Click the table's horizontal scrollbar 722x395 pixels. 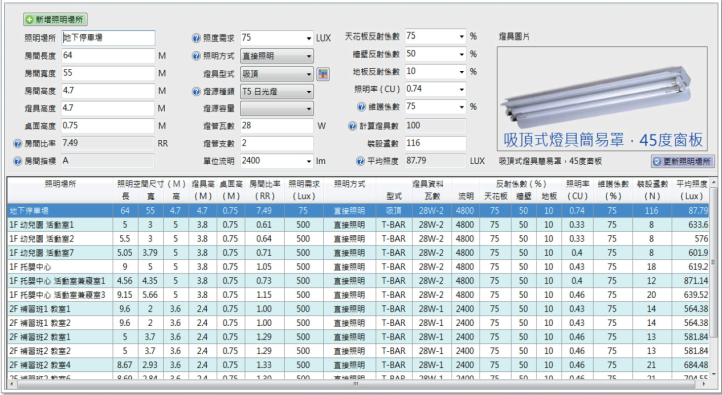pos(359,383)
